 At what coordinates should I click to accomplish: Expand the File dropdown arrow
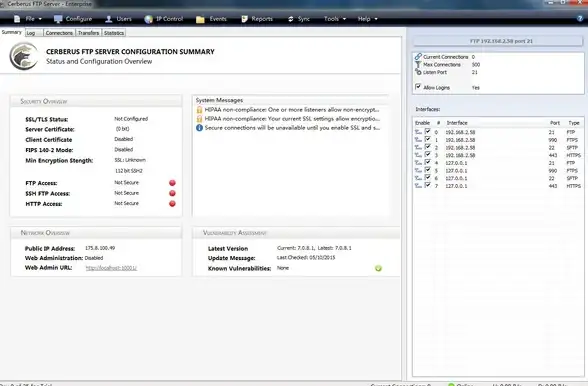(x=40, y=19)
